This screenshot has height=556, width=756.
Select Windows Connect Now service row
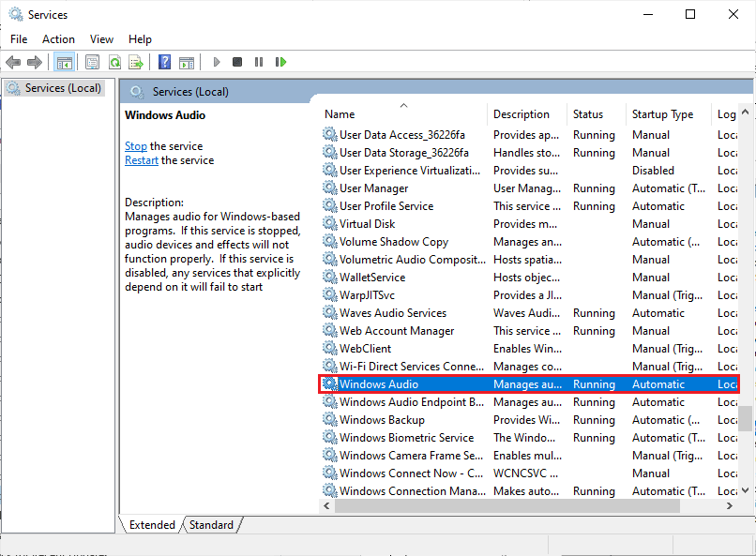click(528, 473)
